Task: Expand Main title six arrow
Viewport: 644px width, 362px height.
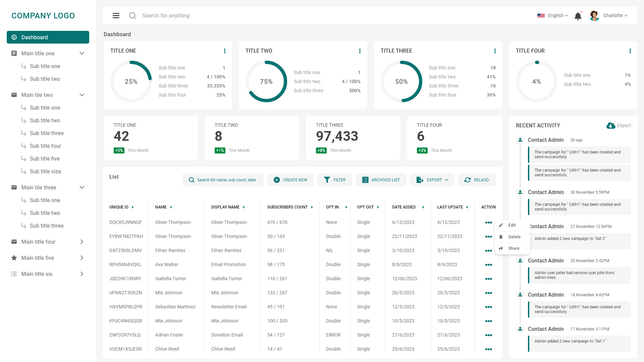Action: click(82, 274)
